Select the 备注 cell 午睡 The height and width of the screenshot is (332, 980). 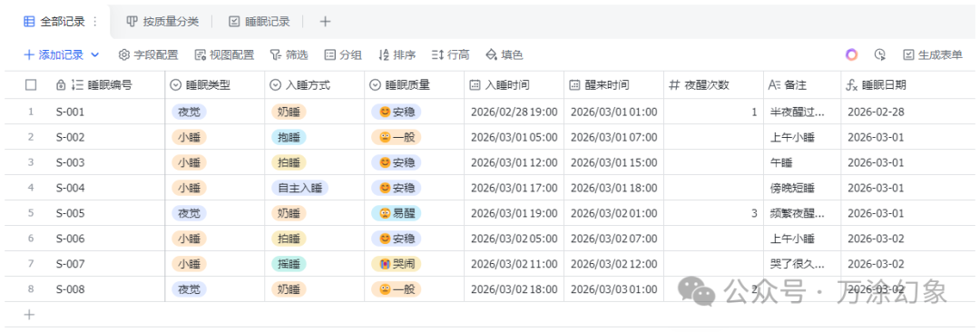[802, 162]
